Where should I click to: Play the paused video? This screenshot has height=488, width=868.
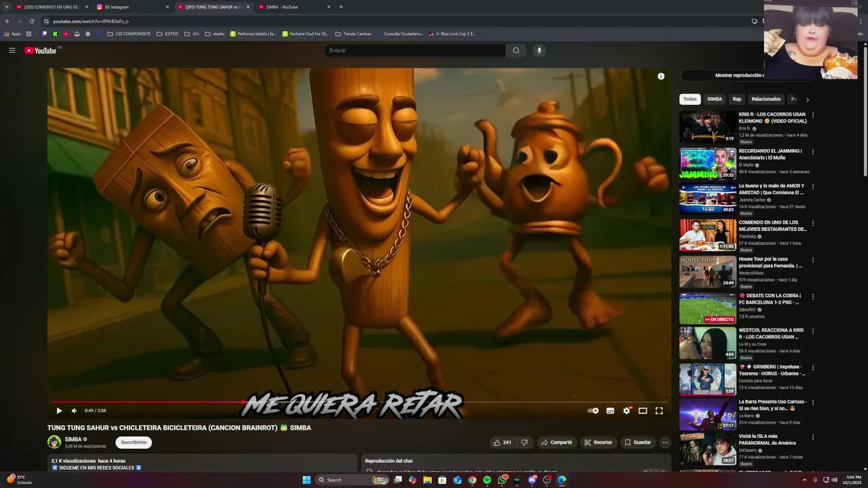[x=59, y=411]
